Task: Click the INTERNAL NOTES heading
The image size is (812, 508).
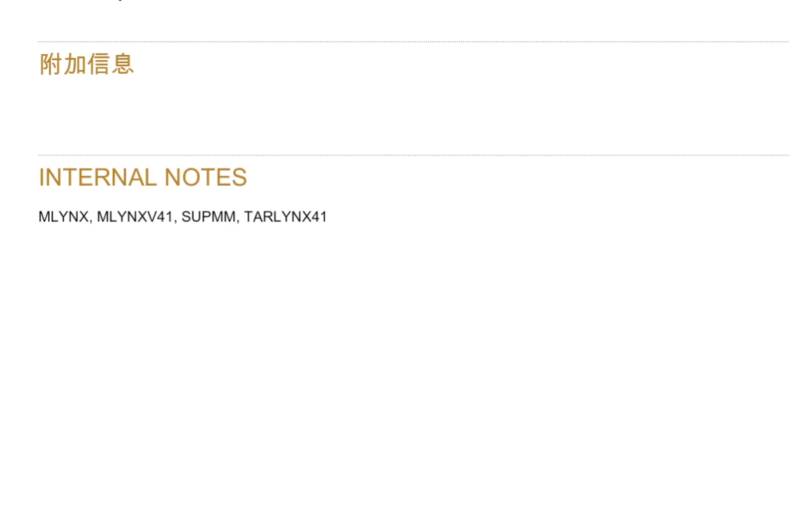Action: (x=143, y=178)
